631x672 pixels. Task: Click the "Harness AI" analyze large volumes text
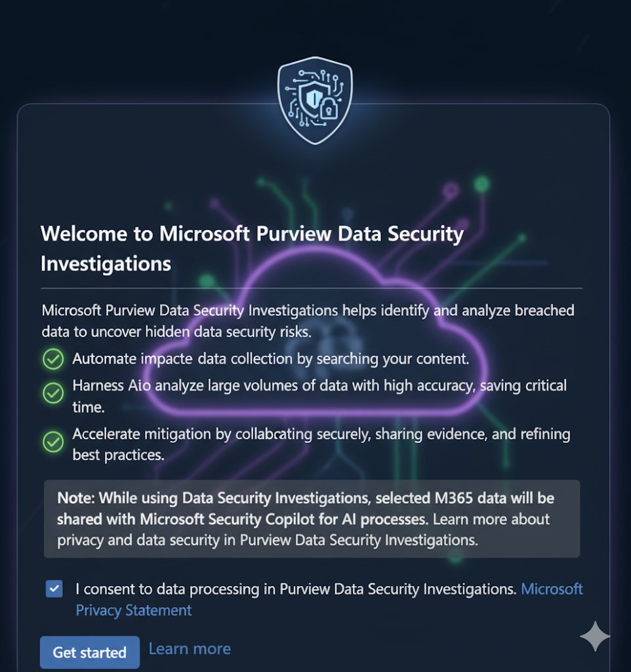[x=319, y=386]
